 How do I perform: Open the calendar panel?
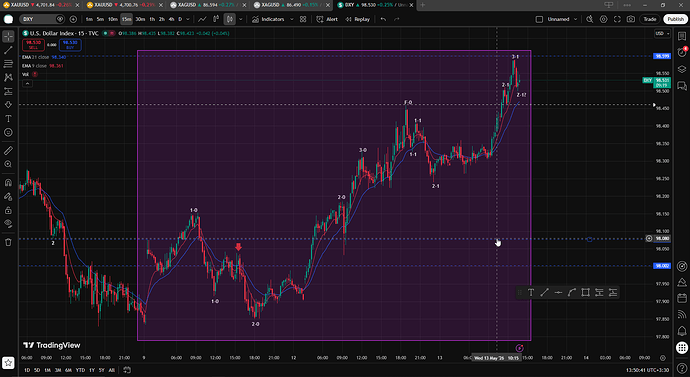[682, 298]
